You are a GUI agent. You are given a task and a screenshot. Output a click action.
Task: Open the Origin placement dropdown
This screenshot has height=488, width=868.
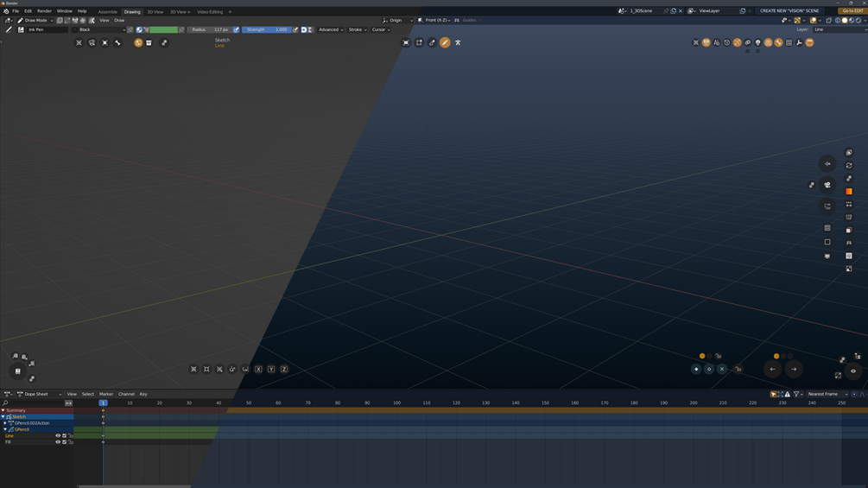pos(397,21)
